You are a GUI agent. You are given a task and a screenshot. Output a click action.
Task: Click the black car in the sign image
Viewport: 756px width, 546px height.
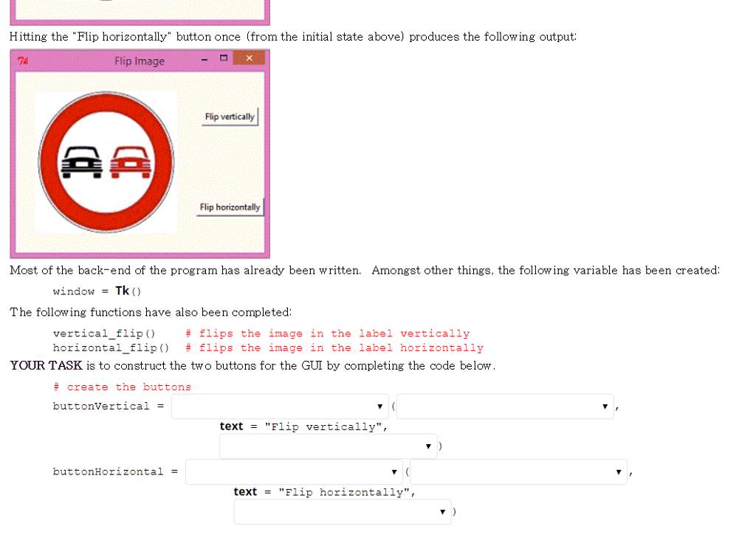click(81, 162)
